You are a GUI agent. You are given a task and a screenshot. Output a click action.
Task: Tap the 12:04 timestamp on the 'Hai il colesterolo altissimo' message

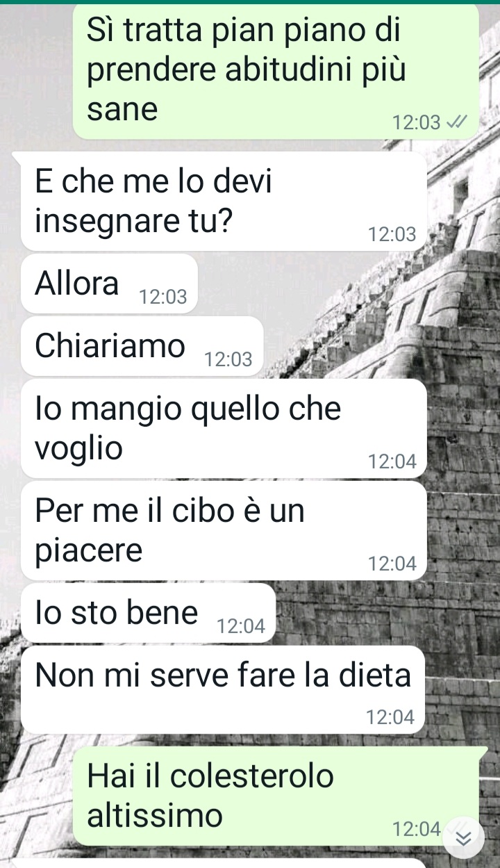[x=417, y=829]
